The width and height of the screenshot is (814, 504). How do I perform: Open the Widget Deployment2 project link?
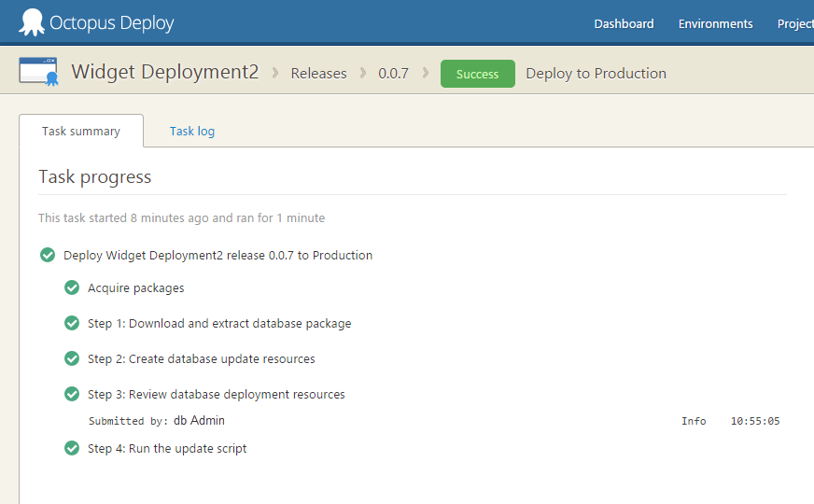[x=165, y=72]
